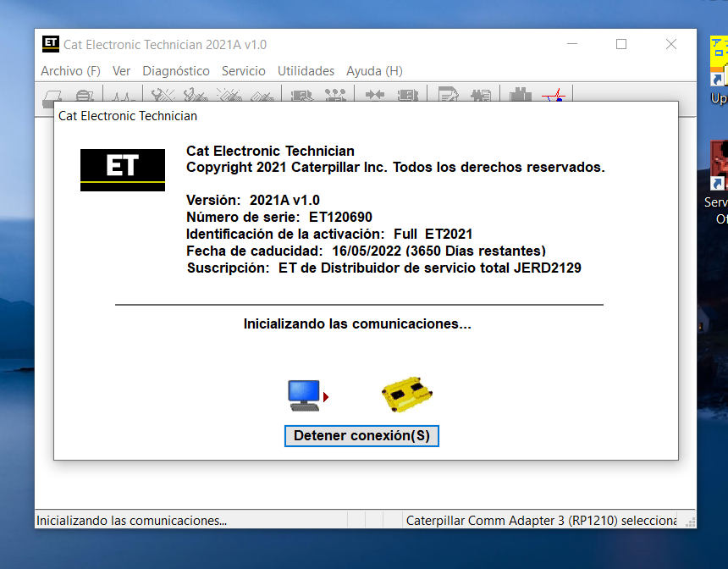Screen dimensions: 728x569
Task: Maximize the Cat Electronic Technician window
Action: (x=621, y=44)
